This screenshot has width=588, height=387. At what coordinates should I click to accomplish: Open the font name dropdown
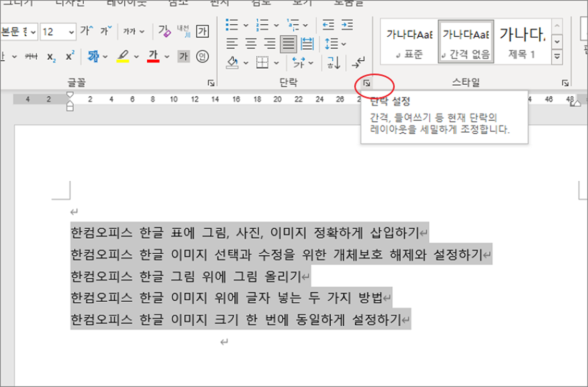[x=33, y=32]
